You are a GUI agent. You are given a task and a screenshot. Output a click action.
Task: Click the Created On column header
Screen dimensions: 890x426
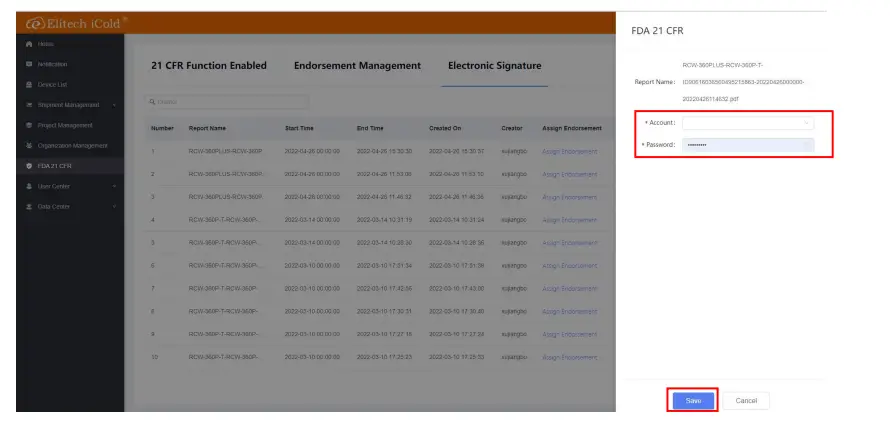445,129
